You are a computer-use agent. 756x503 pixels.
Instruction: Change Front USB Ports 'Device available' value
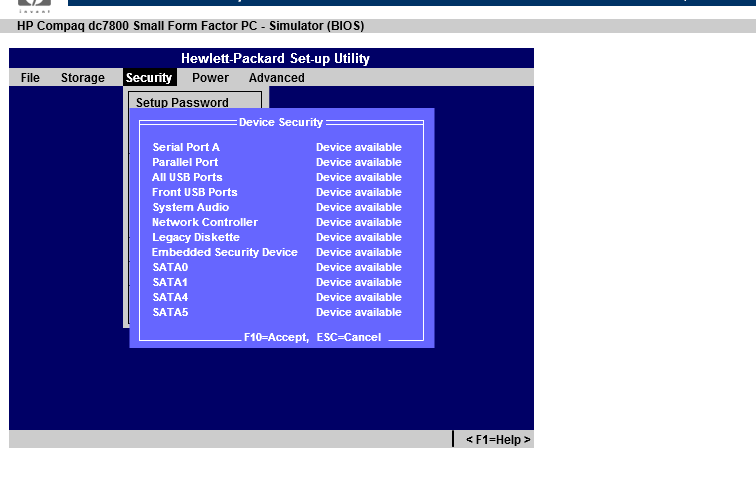[x=359, y=192]
